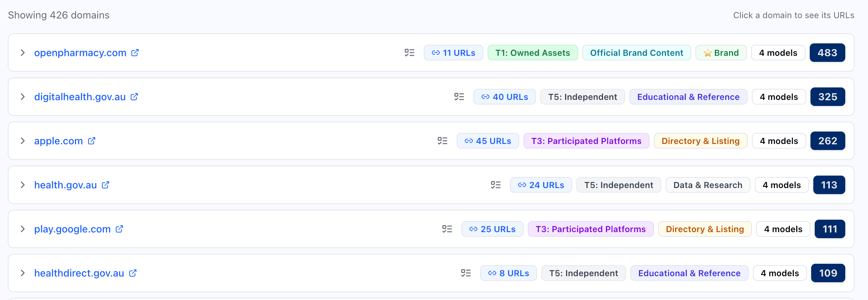Image resolution: width=868 pixels, height=300 pixels.
Task: Click the 24 URLs badge
Action: [x=541, y=185]
